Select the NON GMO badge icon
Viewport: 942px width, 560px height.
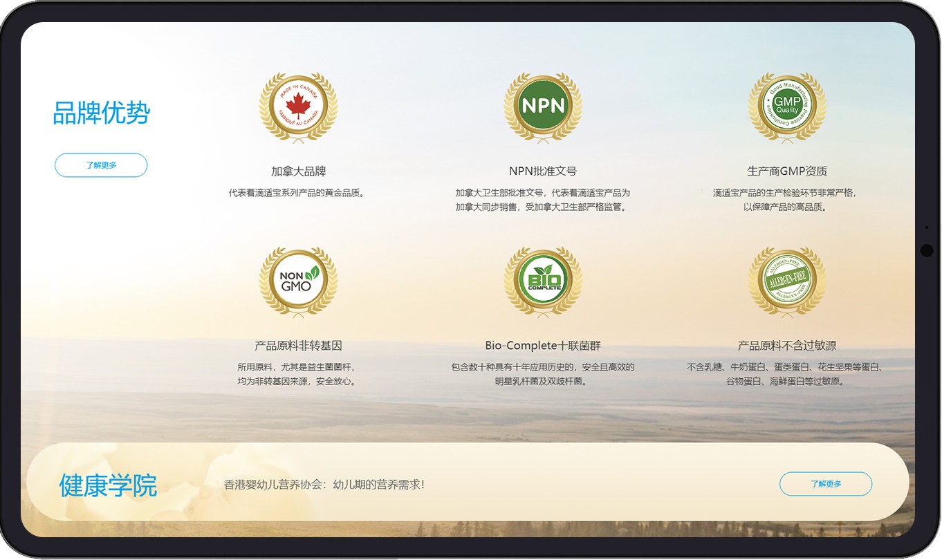298,282
